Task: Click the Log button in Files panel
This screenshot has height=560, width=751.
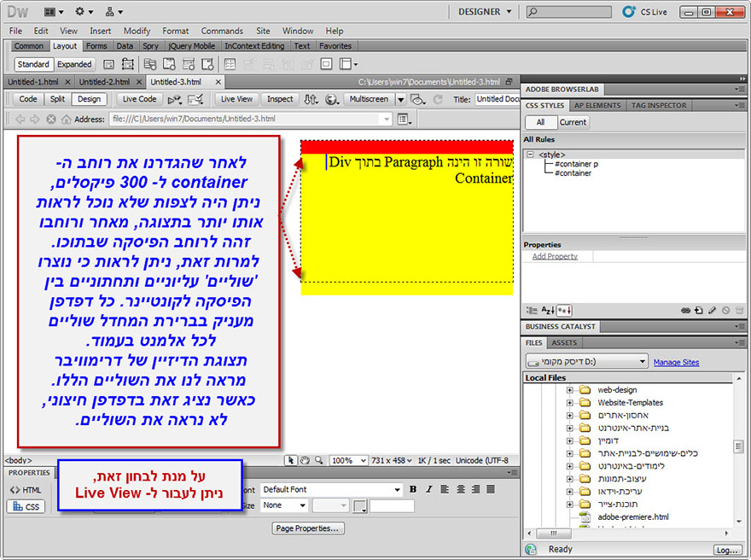Action: [727, 550]
